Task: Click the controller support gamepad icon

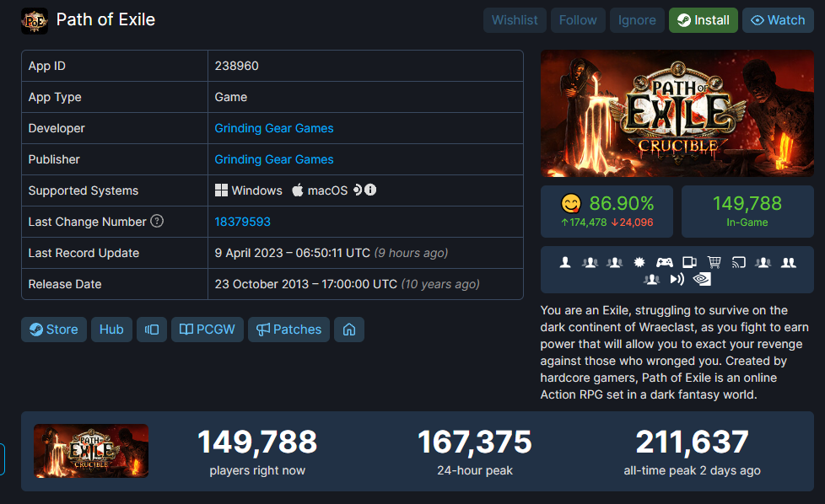Action: [664, 262]
